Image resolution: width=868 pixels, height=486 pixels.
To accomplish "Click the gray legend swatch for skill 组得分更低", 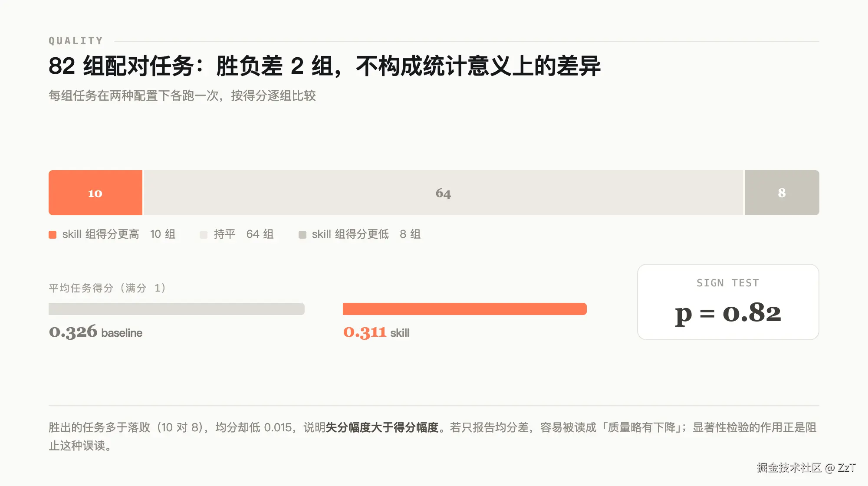I will [x=302, y=235].
